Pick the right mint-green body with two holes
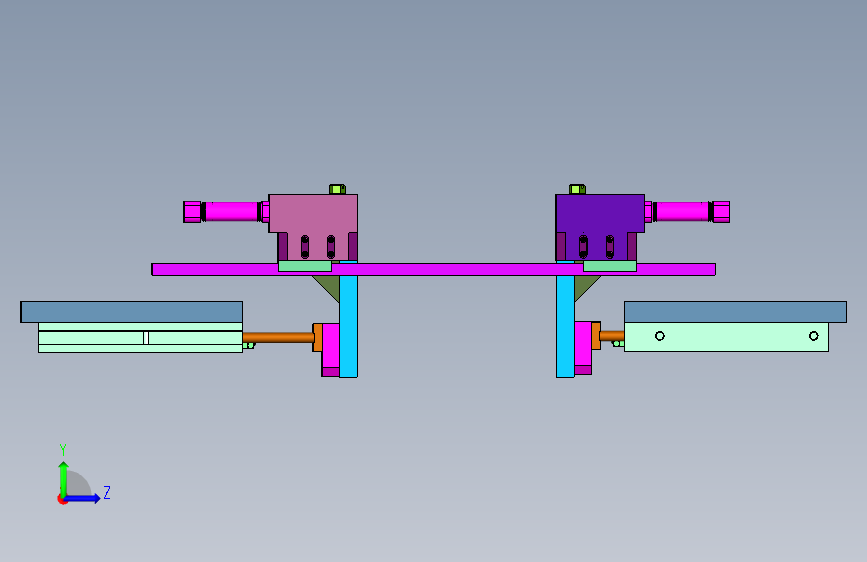 tap(727, 337)
